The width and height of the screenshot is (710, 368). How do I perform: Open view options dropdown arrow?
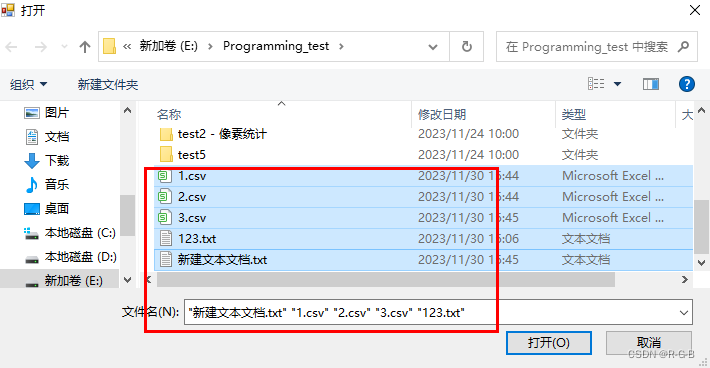click(x=617, y=84)
